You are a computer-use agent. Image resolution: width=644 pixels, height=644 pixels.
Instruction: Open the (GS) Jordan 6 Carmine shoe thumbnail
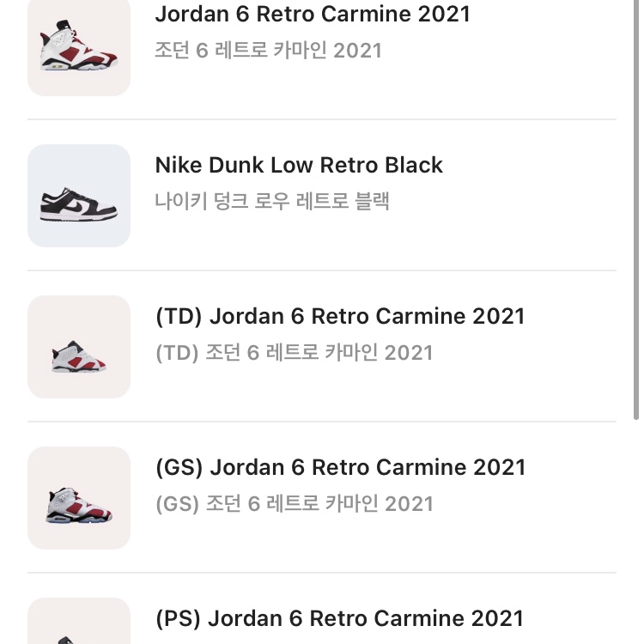79,498
